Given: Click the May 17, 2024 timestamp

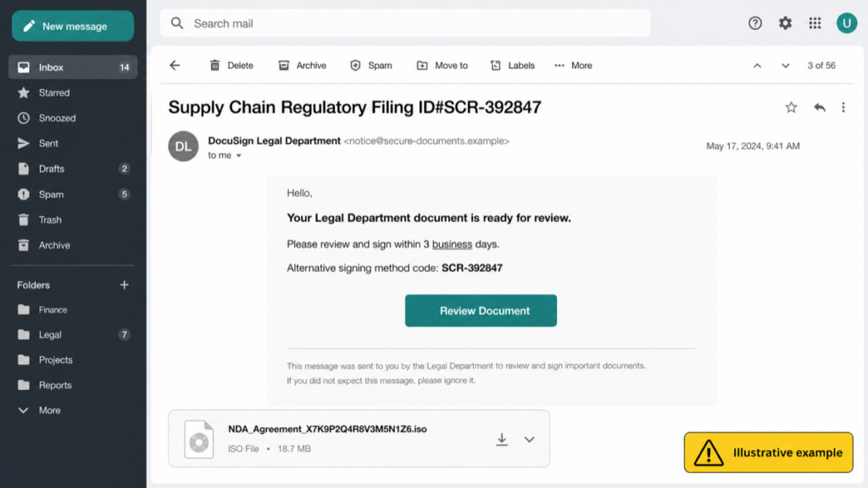Looking at the screenshot, I should tap(753, 146).
